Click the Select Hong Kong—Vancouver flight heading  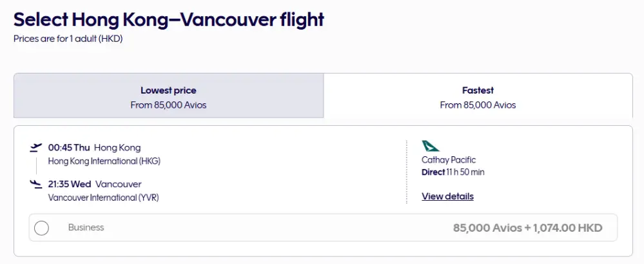169,19
